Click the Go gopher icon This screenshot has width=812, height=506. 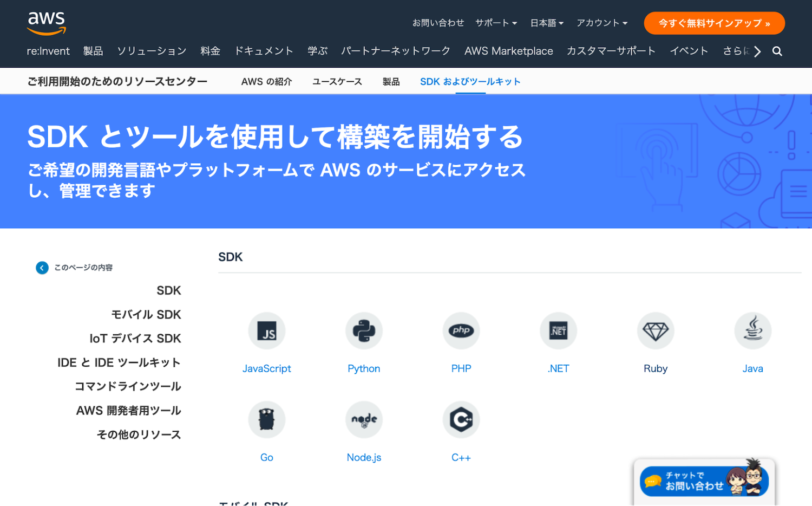[x=267, y=419]
